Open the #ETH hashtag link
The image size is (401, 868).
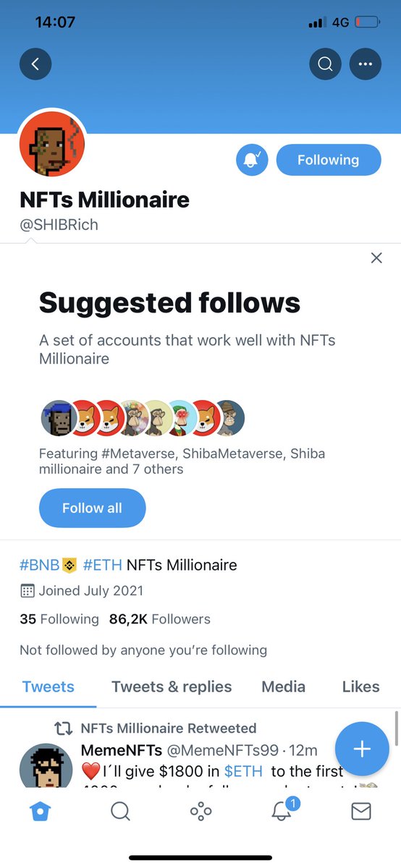pos(103,564)
